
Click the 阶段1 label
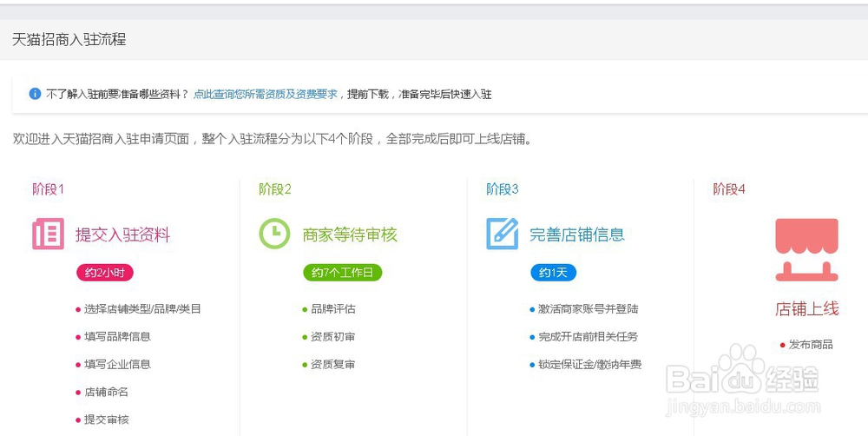tap(48, 189)
